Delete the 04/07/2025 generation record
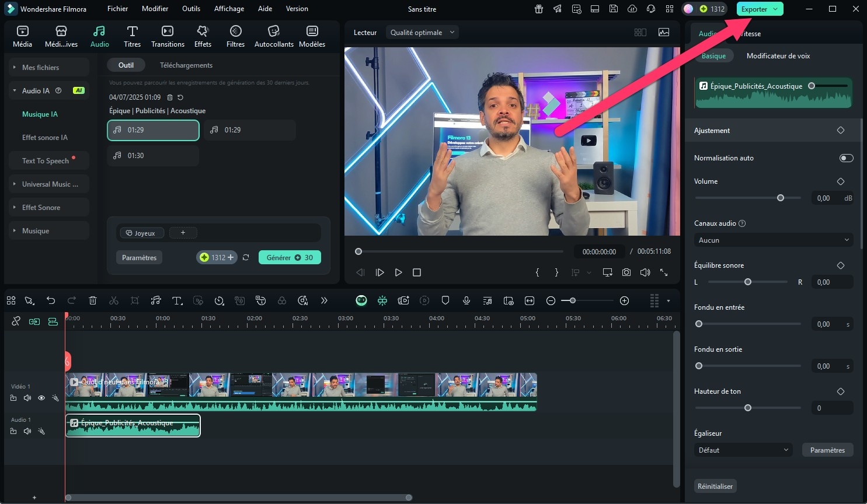The image size is (867, 504). coord(170,97)
